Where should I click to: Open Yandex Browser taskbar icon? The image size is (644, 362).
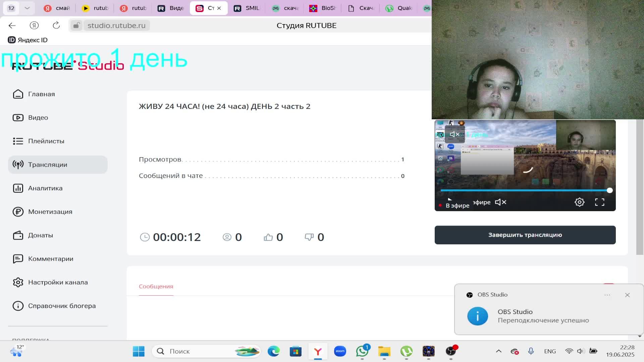click(x=318, y=351)
